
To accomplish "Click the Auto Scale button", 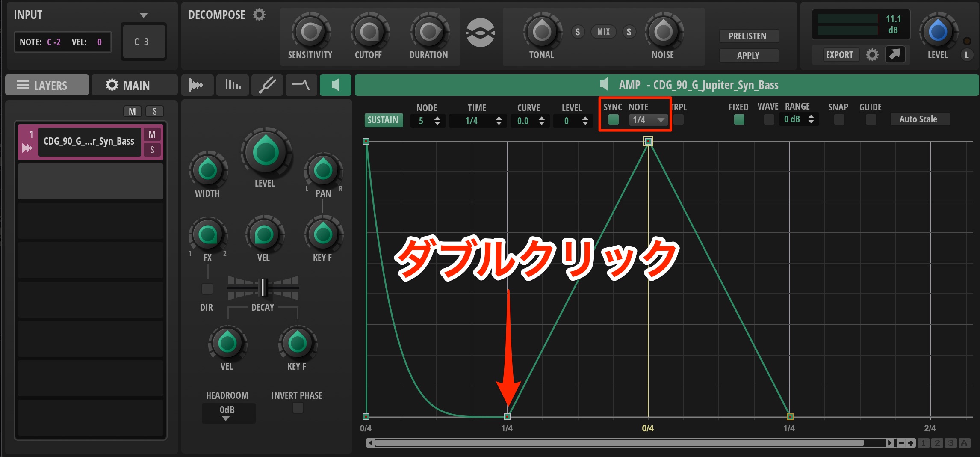I will click(x=919, y=119).
